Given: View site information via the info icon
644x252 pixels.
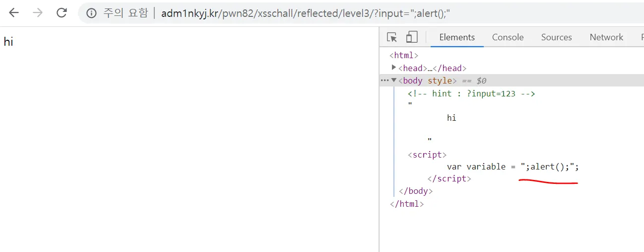Looking at the screenshot, I should point(91,13).
